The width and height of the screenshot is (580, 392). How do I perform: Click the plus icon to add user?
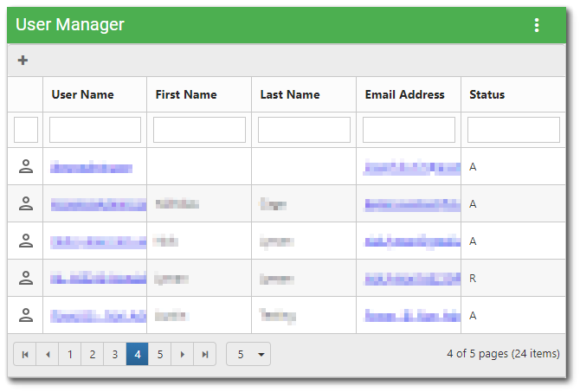(x=23, y=61)
